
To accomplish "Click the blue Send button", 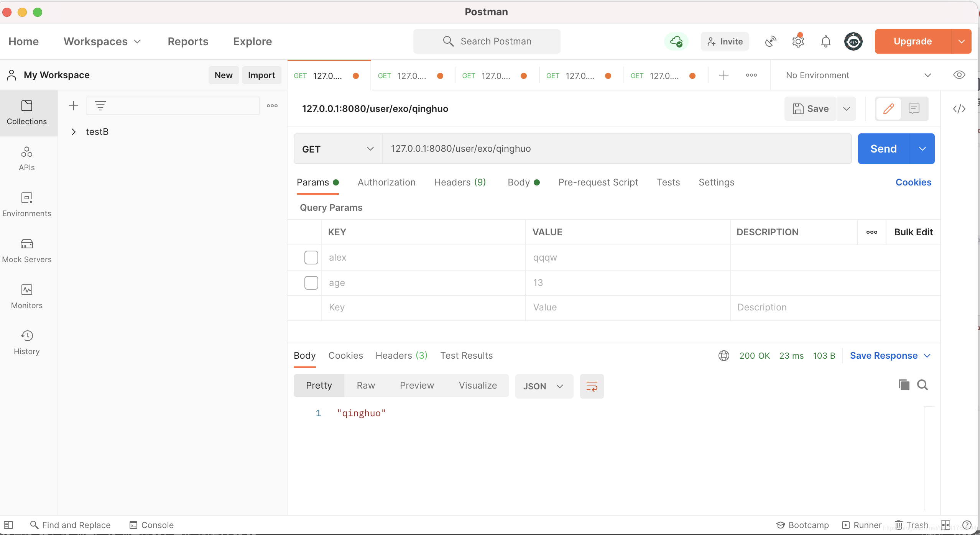I will click(x=883, y=149).
